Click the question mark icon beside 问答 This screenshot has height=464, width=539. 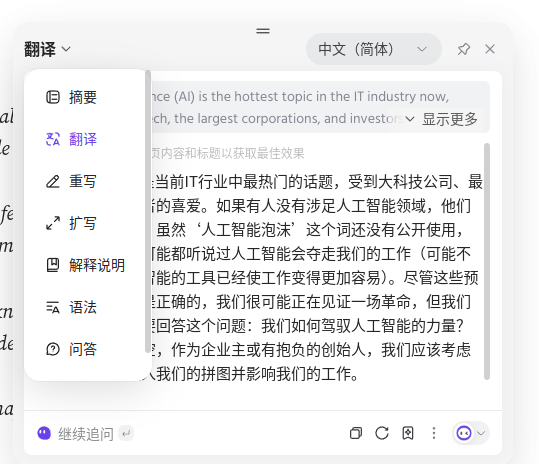[x=53, y=349]
